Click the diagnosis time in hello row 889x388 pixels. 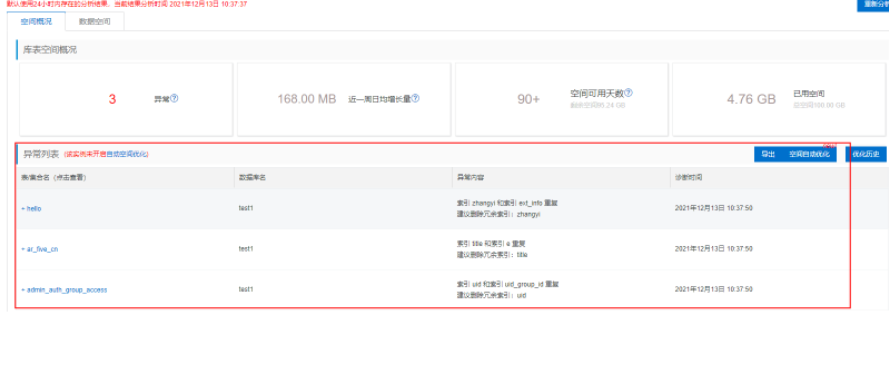714,209
